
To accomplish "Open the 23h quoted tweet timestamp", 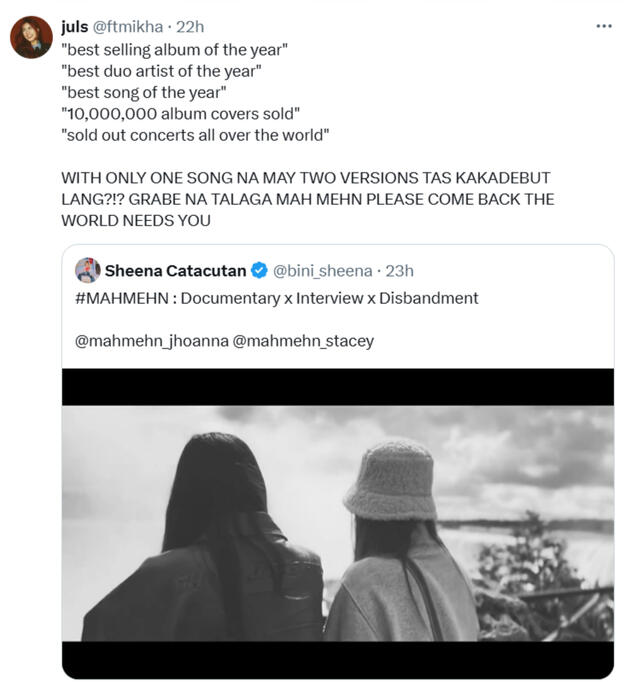I will coord(399,270).
